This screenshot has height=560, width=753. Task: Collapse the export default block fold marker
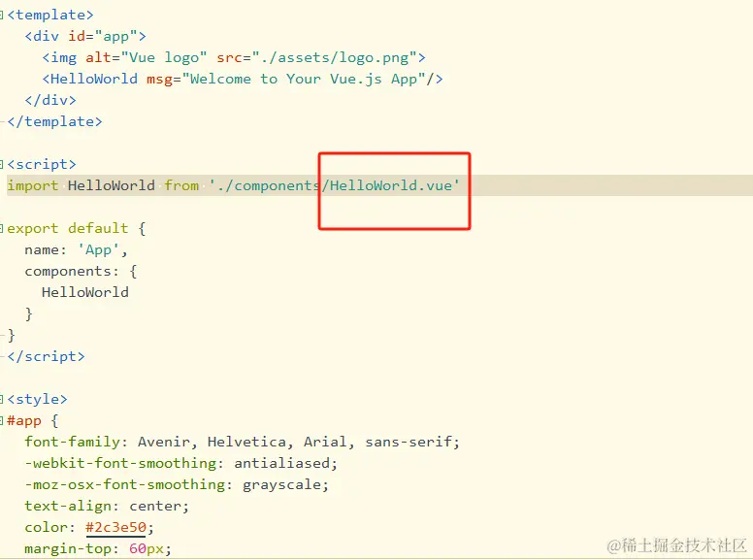pos(1,229)
